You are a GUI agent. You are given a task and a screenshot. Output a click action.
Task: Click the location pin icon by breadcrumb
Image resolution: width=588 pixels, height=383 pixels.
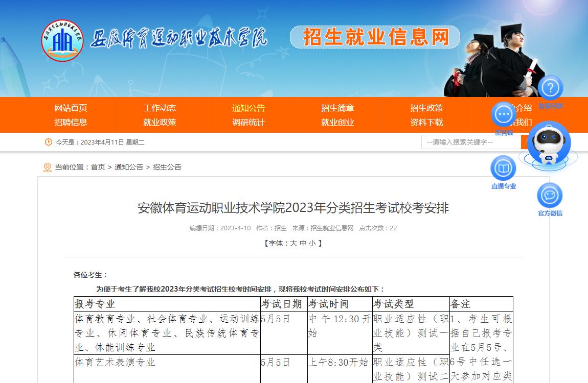(48, 167)
